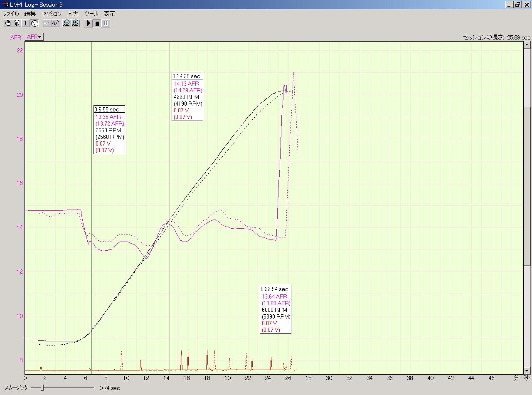
Task: Open the 編集 menu
Action: tap(30, 14)
